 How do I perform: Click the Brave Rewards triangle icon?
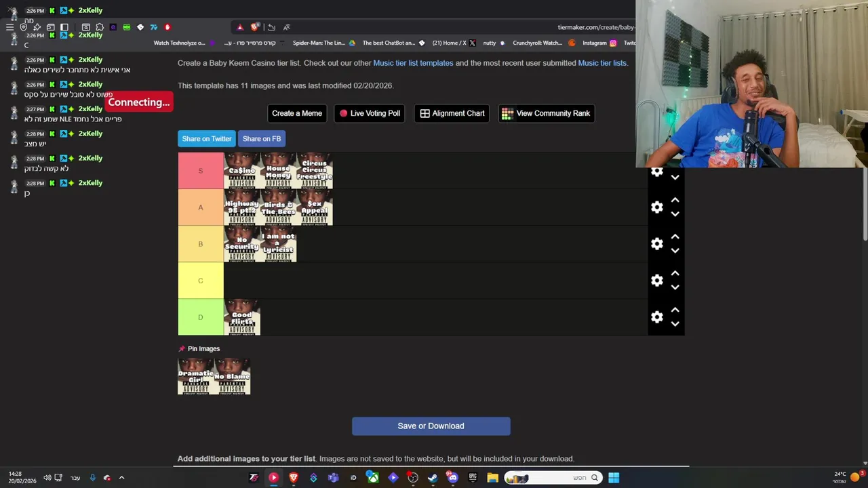pos(239,27)
